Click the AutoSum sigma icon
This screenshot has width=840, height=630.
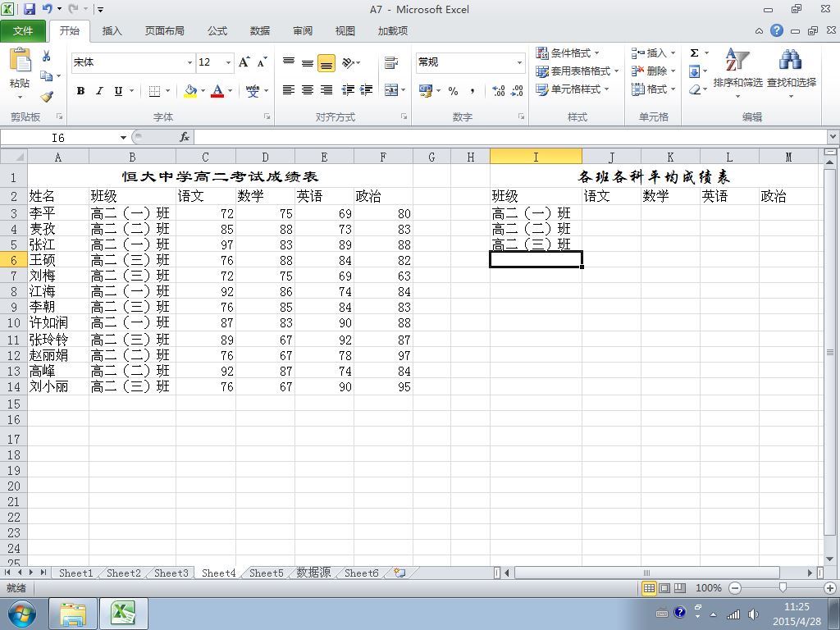click(694, 53)
